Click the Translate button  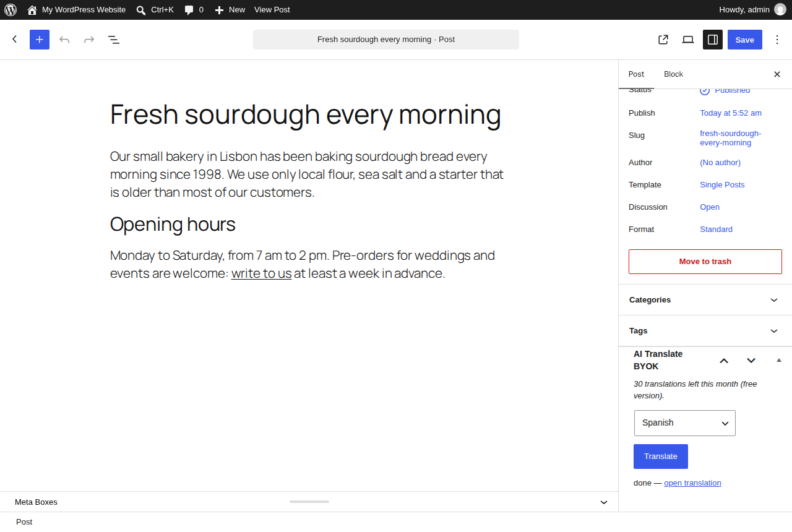point(661,457)
